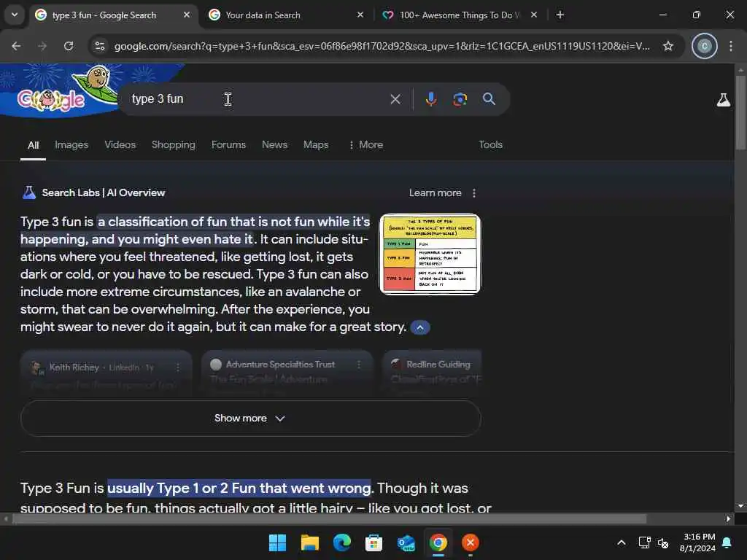Start voice search with microphone
This screenshot has width=747, height=560.
coord(430,99)
